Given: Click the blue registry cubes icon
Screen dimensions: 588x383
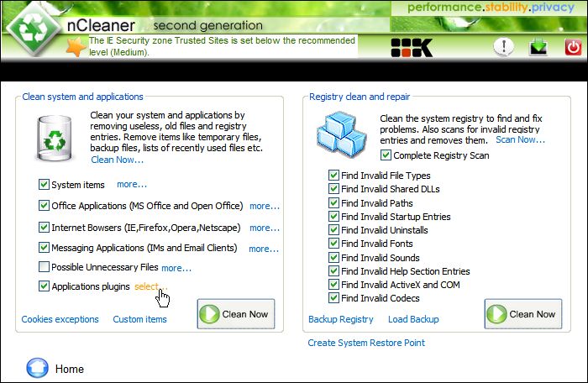Looking at the screenshot, I should [341, 134].
